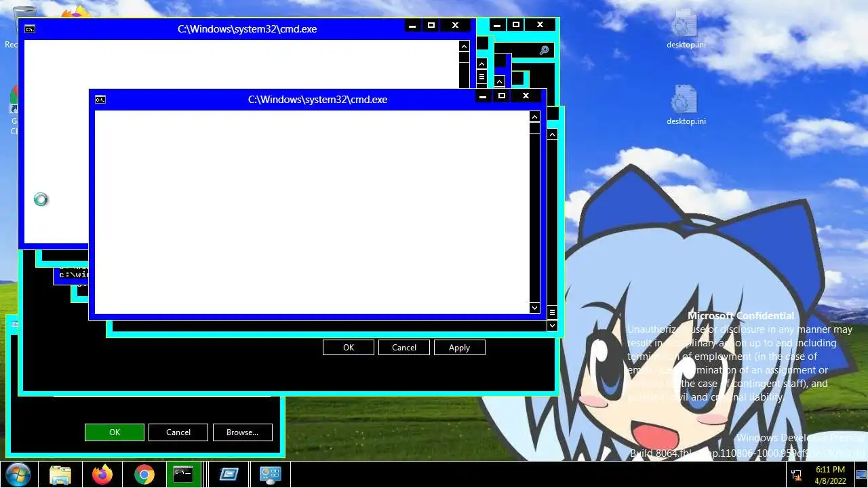The image size is (868, 488).
Task: Close the rear cmd.exe window
Action: [x=455, y=26]
